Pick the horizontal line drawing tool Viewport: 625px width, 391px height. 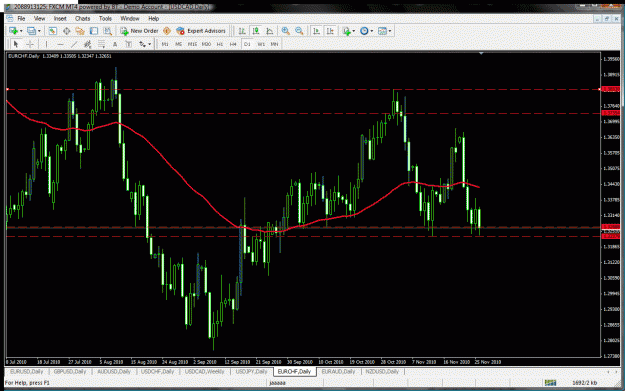click(x=60, y=44)
